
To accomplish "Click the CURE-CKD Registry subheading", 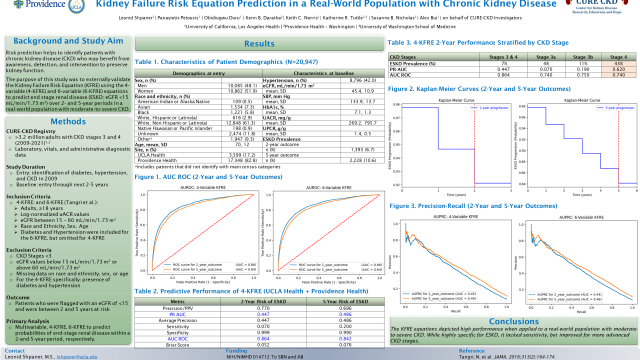I will pos(31,131).
